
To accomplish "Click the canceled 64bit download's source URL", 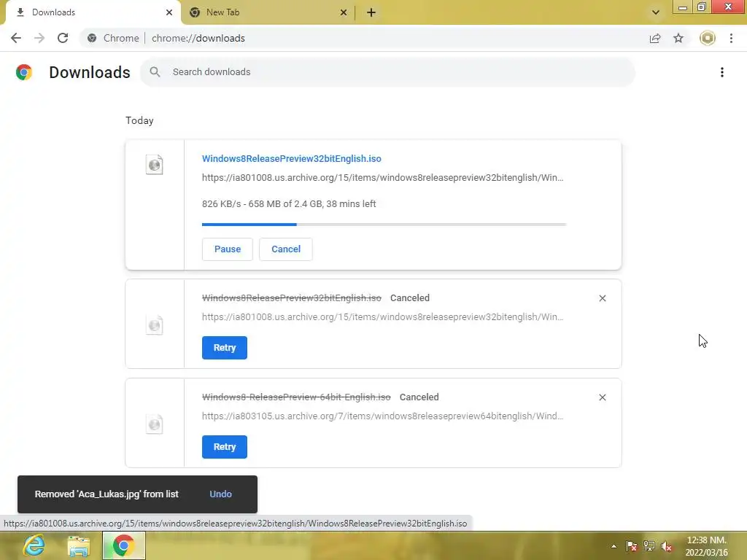I will tap(382, 416).
